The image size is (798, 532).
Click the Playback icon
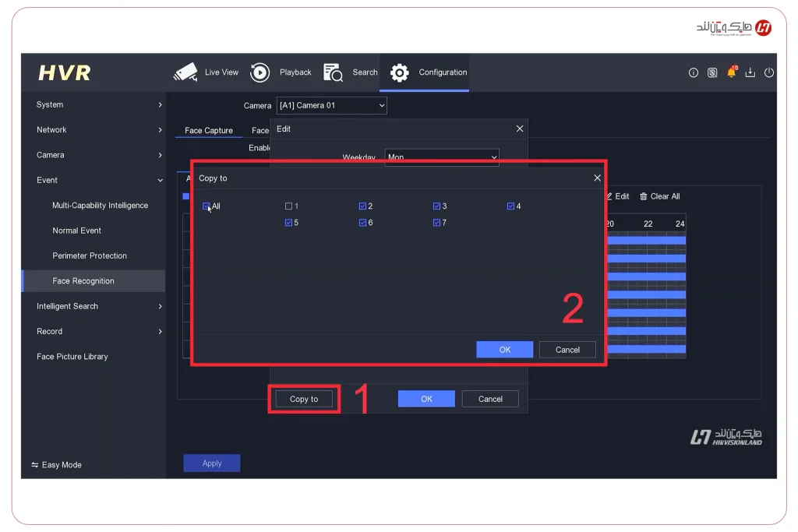coord(260,72)
